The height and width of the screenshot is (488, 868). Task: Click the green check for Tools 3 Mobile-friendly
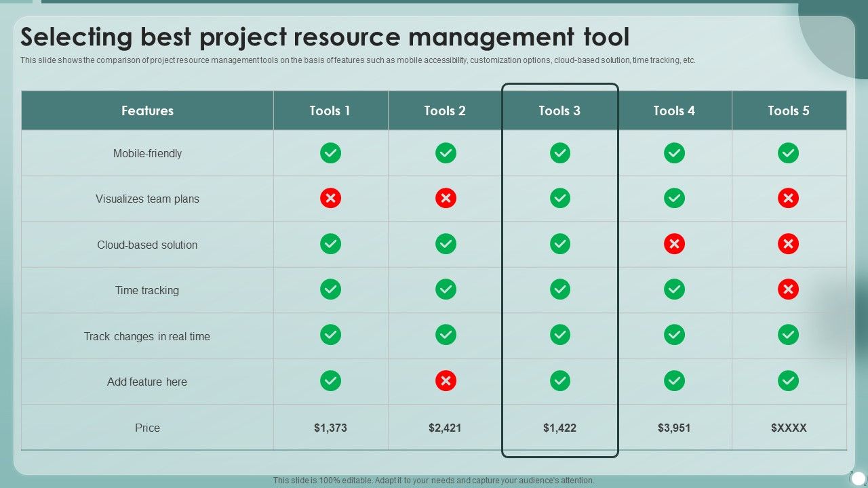click(x=559, y=153)
